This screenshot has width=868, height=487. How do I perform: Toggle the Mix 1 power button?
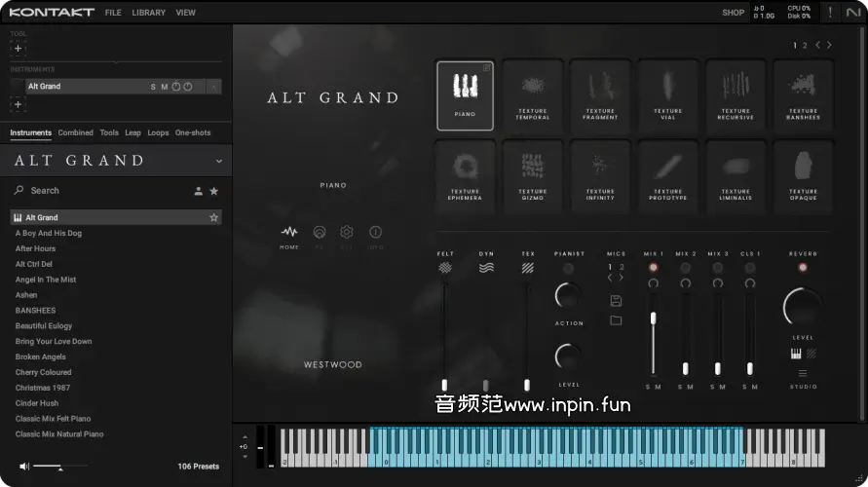click(654, 267)
